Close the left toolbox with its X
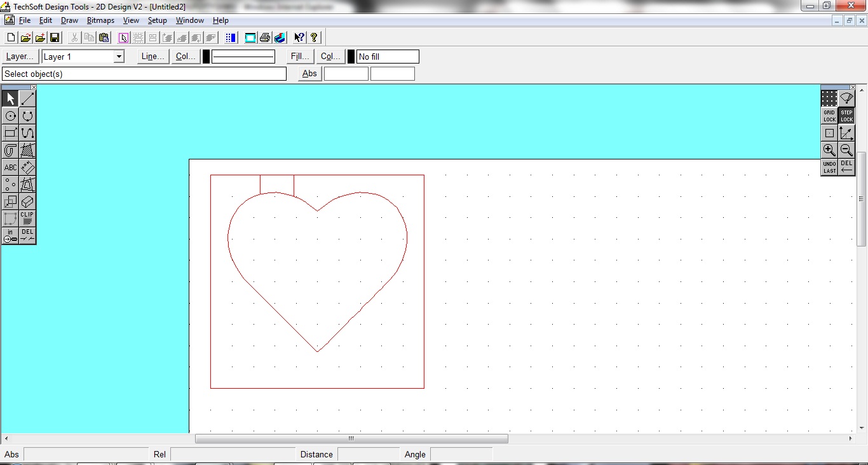The width and height of the screenshot is (868, 465). (x=34, y=87)
